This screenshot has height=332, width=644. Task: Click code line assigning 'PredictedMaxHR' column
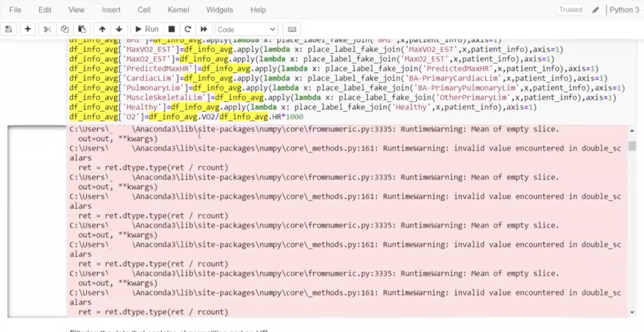click(x=334, y=69)
